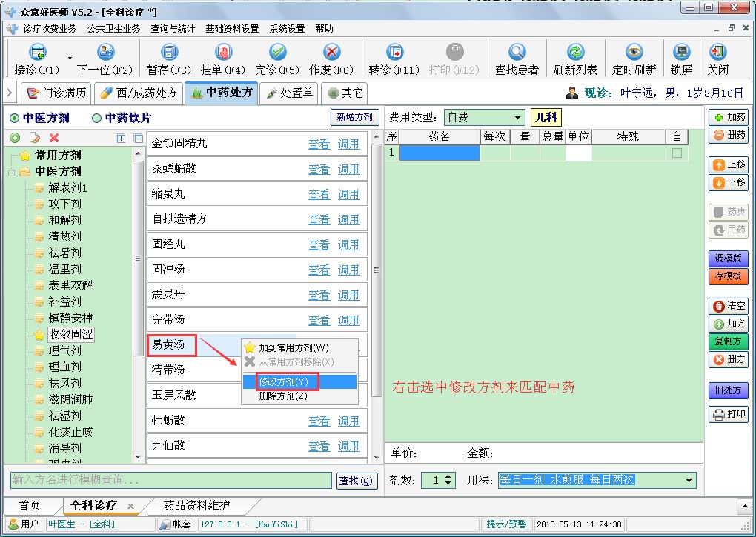Expand the left panel chevron beside 门诊病历
Viewport: 756px width, 537px height.
[10, 93]
